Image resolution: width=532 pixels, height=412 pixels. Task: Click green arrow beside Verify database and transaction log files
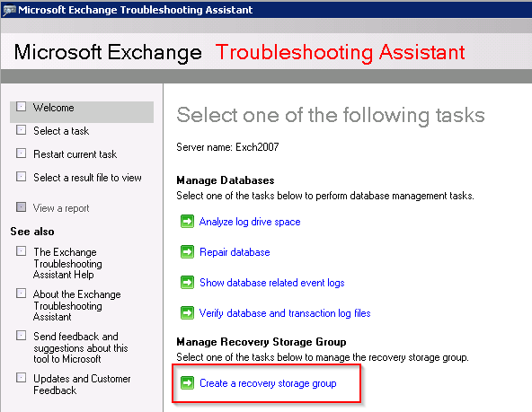187,313
